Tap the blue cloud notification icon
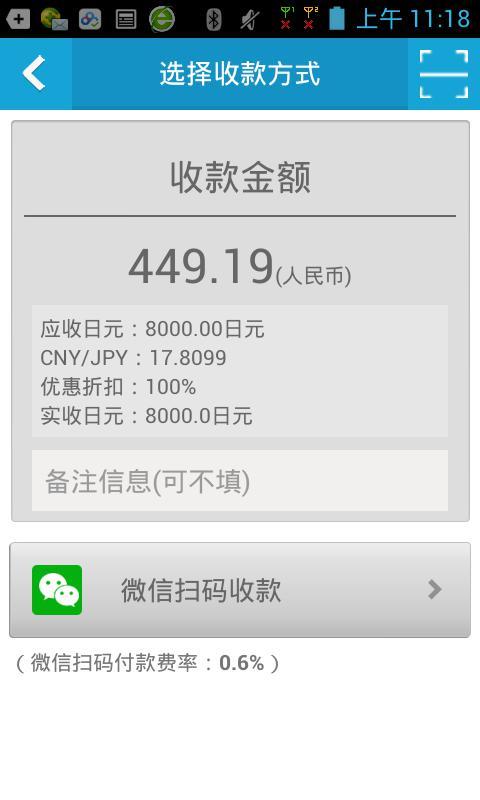The width and height of the screenshot is (480, 800). click(90, 19)
